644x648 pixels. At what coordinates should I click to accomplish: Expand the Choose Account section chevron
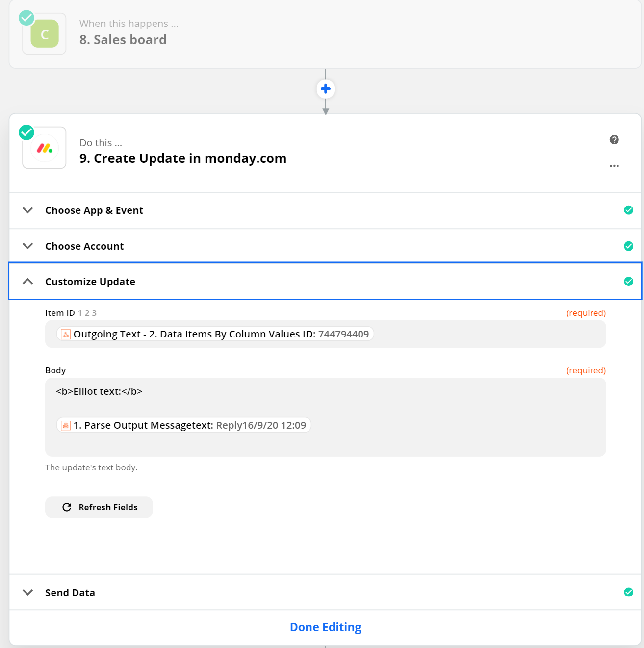(x=28, y=246)
